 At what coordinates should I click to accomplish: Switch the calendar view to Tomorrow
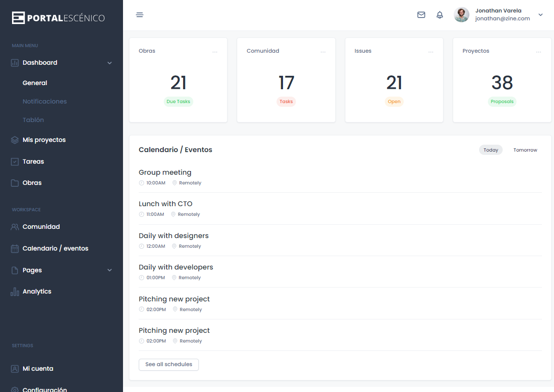click(525, 150)
